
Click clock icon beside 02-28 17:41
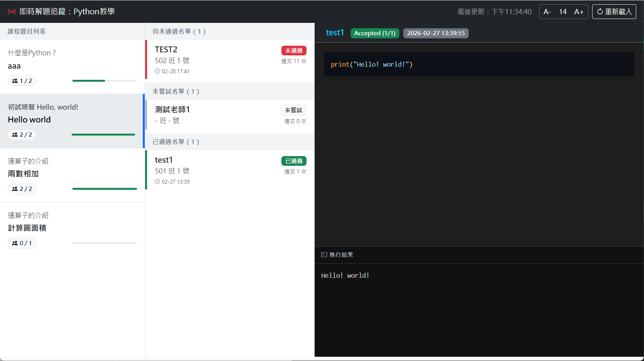[x=158, y=71]
